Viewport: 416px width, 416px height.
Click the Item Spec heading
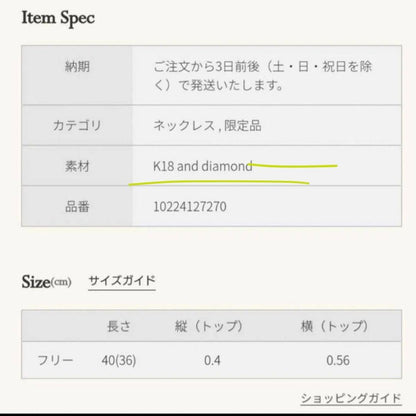[58, 18]
